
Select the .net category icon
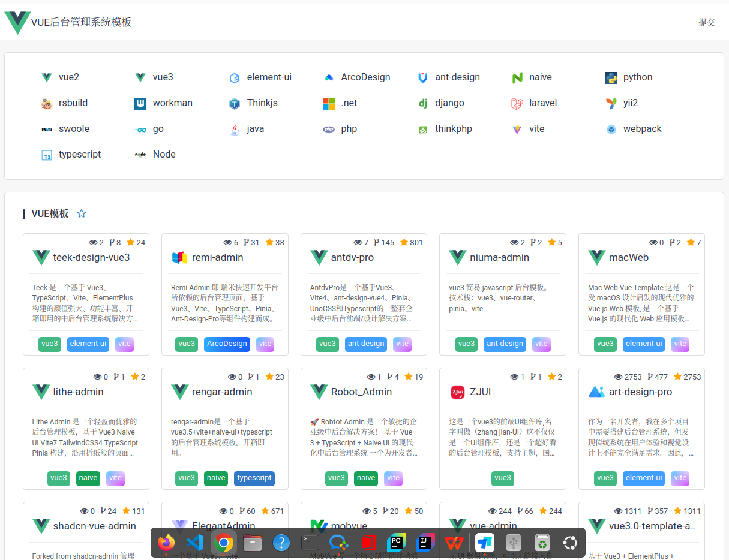point(329,103)
